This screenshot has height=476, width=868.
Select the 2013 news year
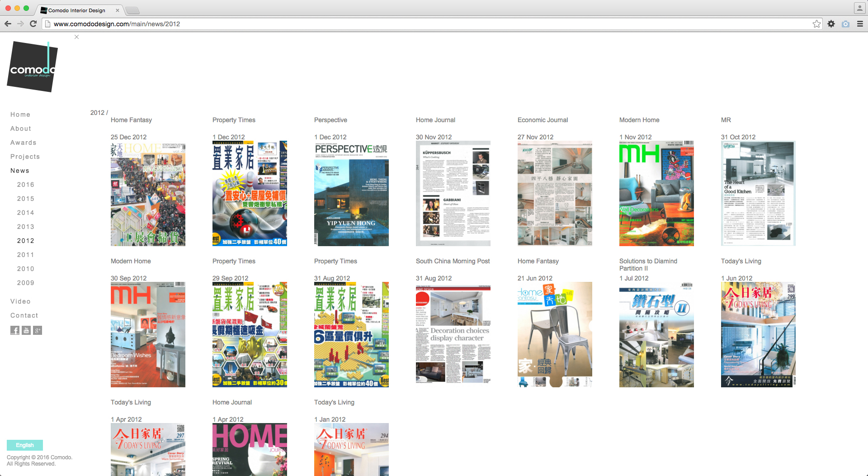point(26,227)
